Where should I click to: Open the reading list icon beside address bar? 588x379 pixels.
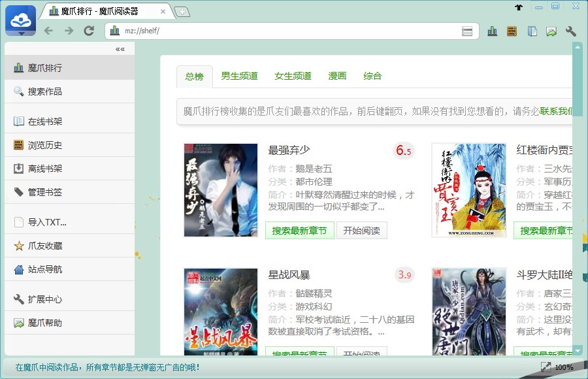(467, 31)
